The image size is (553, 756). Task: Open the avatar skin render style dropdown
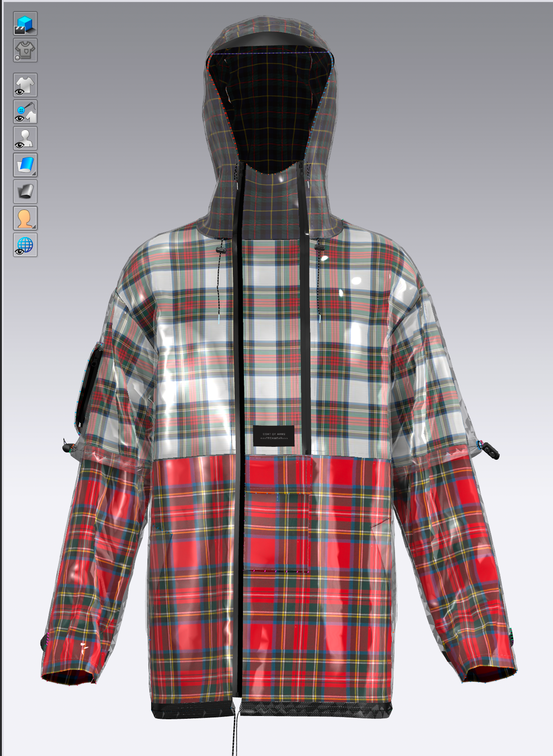point(25,218)
